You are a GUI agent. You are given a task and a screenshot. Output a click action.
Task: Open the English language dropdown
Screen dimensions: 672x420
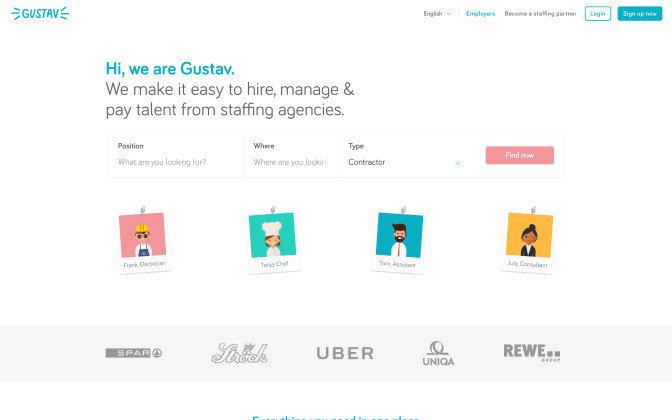point(437,14)
